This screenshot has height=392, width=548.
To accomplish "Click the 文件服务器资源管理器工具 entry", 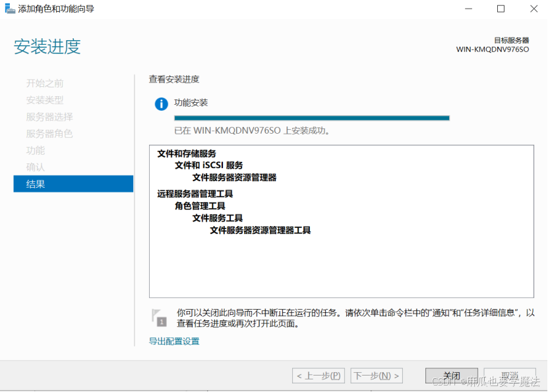I will point(260,231).
